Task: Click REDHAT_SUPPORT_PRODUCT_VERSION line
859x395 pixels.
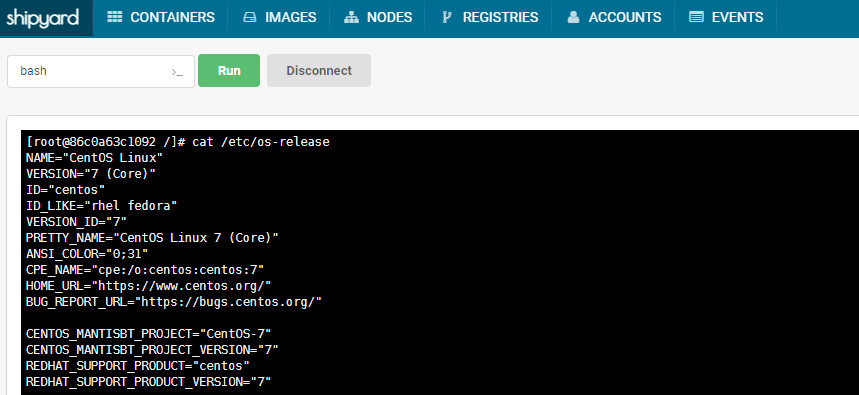Action: 148,381
